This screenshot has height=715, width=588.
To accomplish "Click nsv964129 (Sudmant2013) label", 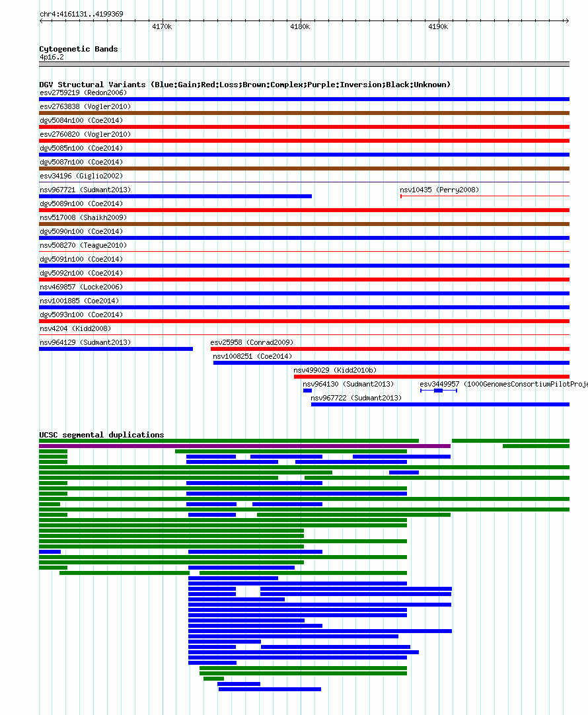I will pyautogui.click(x=85, y=342).
